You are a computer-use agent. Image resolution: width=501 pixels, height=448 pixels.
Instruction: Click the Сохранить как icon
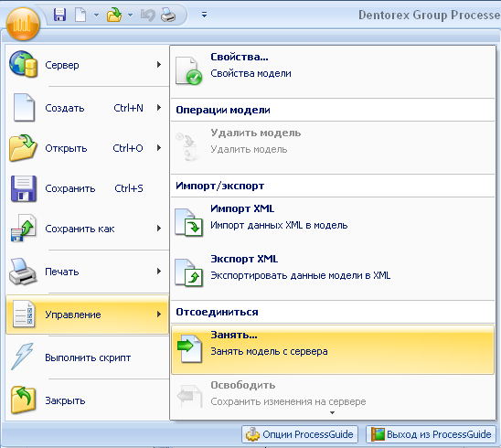pos(24,229)
